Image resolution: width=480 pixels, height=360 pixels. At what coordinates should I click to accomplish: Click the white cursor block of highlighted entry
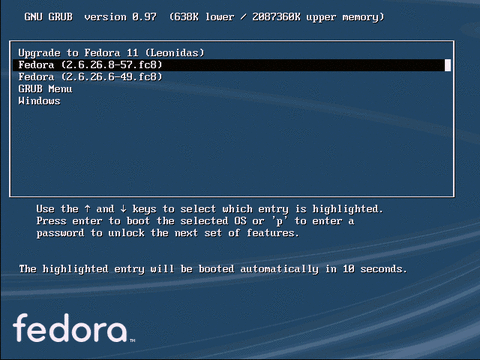click(448, 65)
